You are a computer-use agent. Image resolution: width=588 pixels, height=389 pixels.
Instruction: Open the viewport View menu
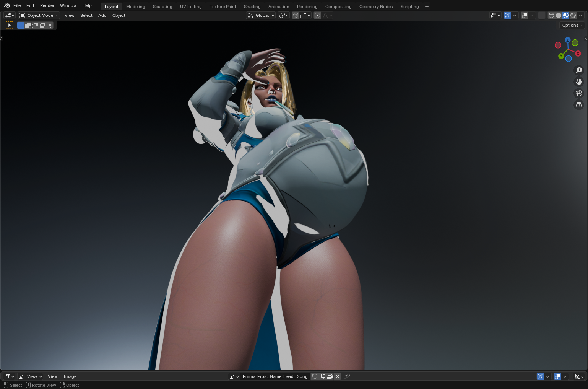coord(70,15)
